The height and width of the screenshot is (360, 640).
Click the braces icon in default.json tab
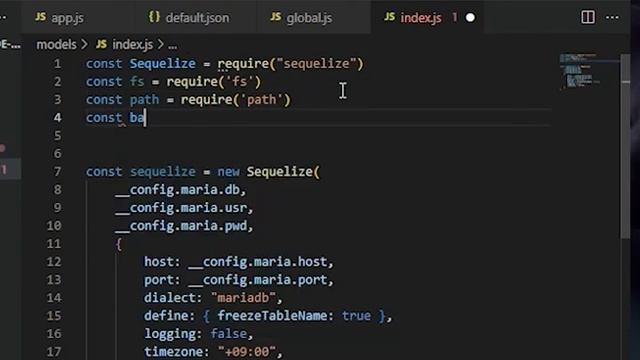[x=154, y=17]
